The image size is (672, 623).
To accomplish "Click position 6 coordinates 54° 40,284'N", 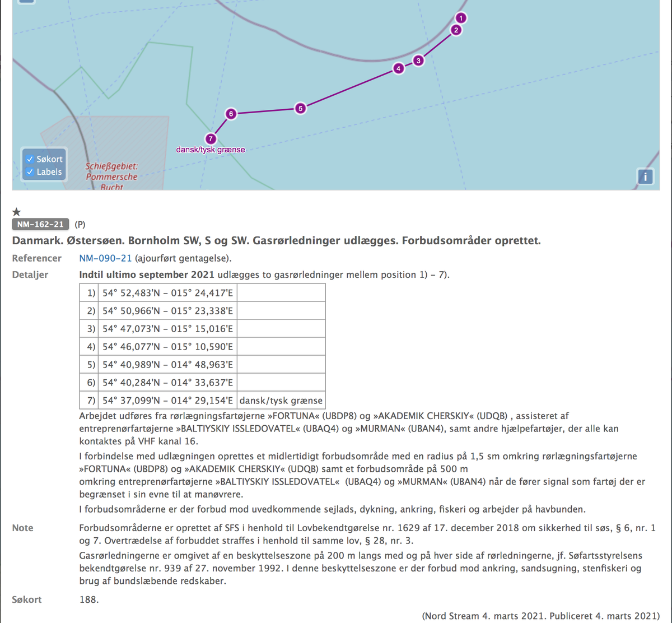I will pos(167,383).
